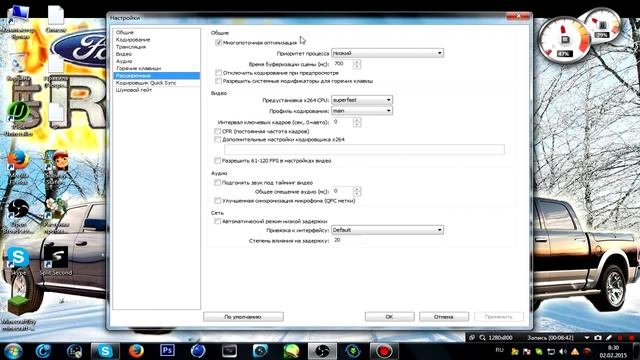The image size is (640, 360).
Task: Click the Применить button
Action: pyautogui.click(x=499, y=317)
